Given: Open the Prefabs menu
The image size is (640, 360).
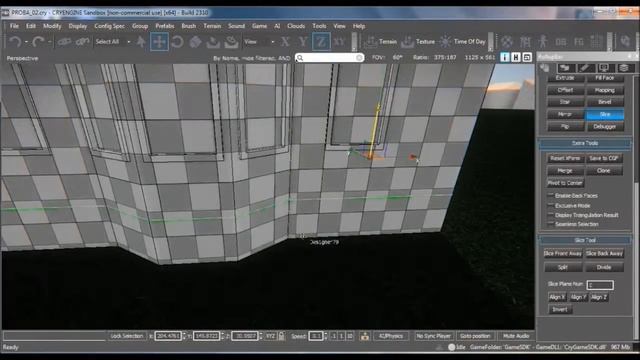Looking at the screenshot, I should point(165,26).
